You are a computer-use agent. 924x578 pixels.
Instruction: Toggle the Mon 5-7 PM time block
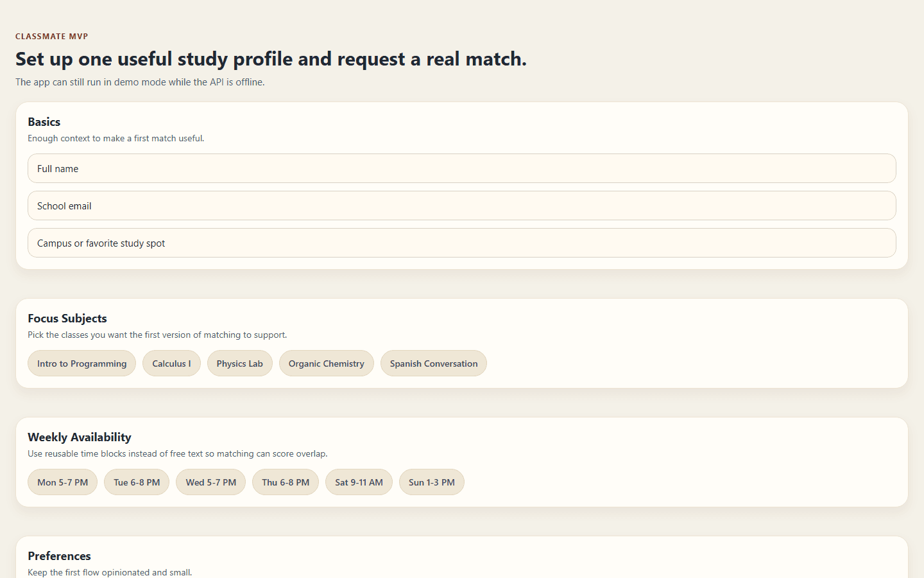click(62, 482)
